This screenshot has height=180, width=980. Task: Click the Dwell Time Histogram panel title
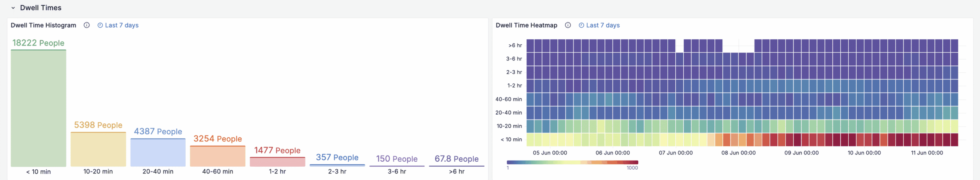[43, 25]
